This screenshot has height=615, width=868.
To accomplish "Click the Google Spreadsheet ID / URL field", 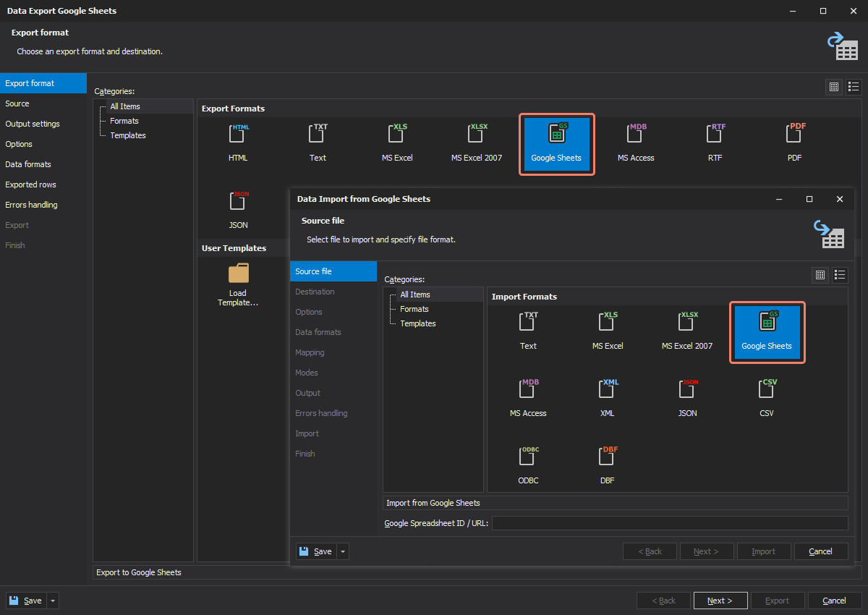I will coord(669,523).
